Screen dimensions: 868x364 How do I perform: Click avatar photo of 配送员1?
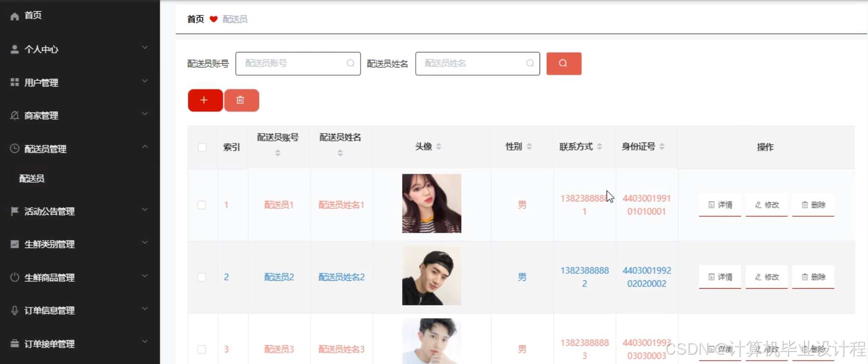coord(432,203)
